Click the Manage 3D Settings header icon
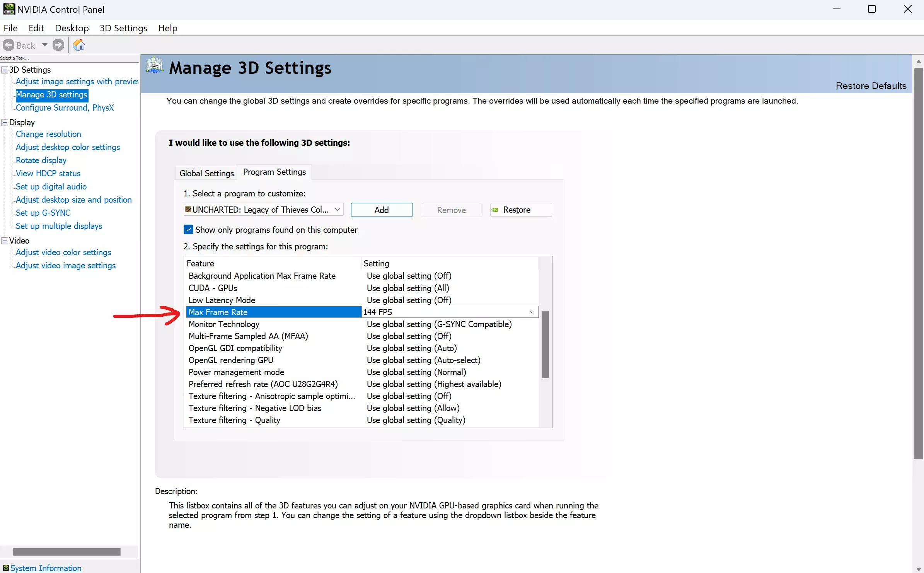924x573 pixels. coord(155,65)
